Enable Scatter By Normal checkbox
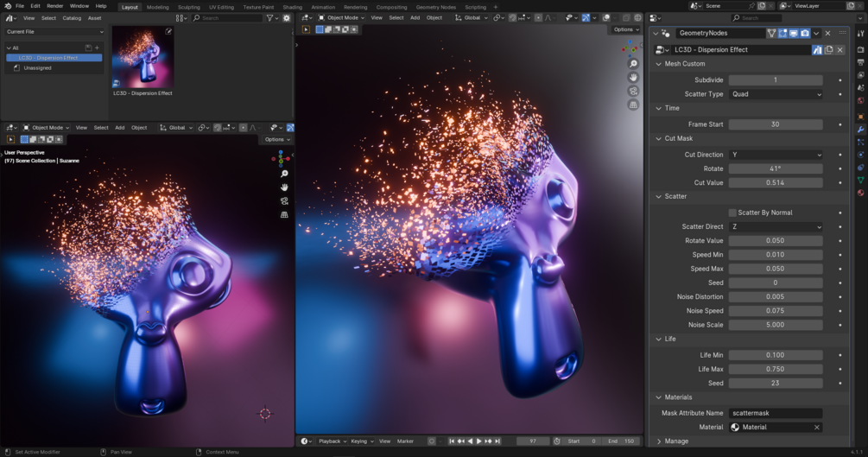Screen dimensions: 868x457 [x=732, y=213]
